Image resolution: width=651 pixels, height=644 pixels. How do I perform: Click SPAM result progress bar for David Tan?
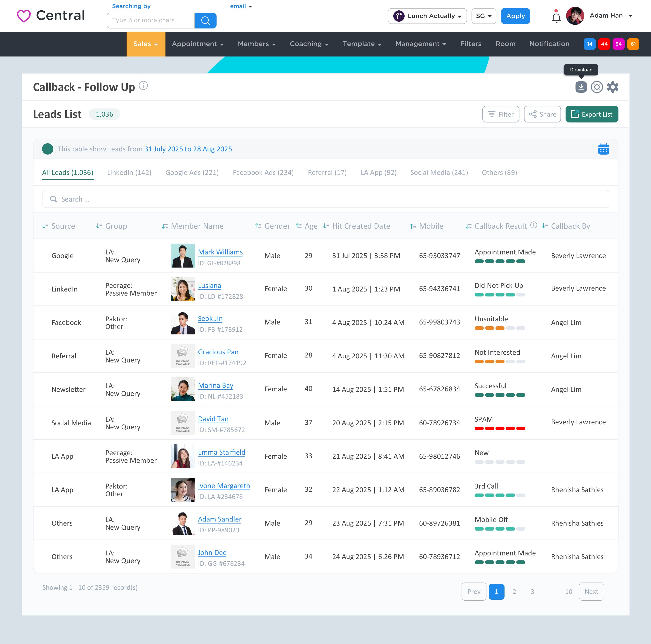(x=500, y=428)
